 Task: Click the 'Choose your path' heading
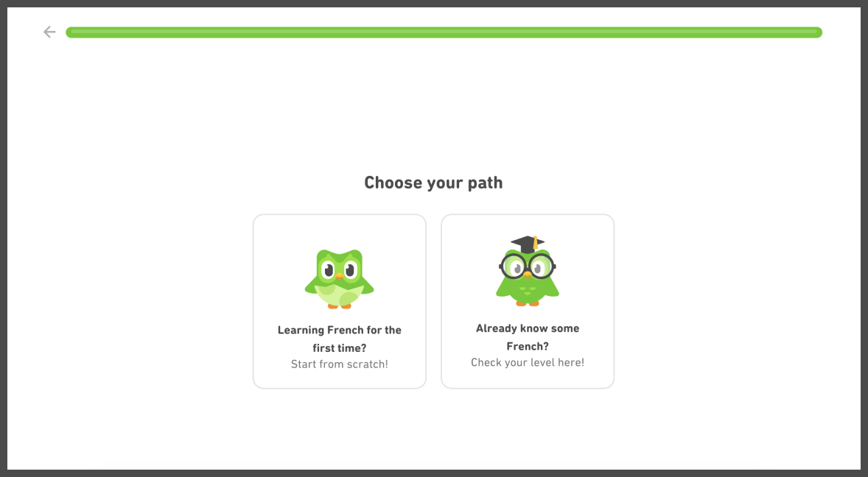[x=433, y=183]
